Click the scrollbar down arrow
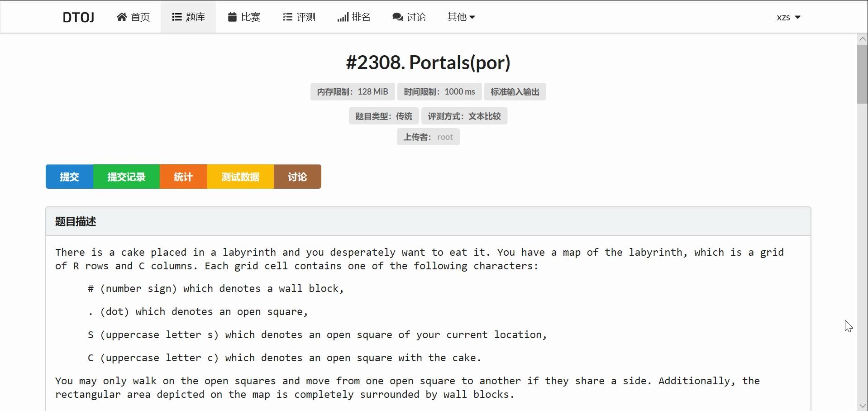The image size is (868, 411). [862, 406]
